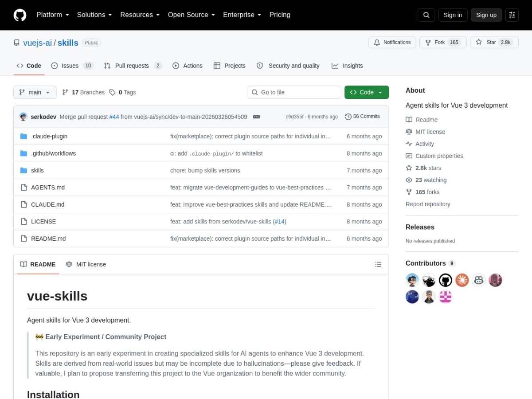The width and height of the screenshot is (532, 399).
Task: Open the main branch selector dropdown
Action: (x=35, y=92)
